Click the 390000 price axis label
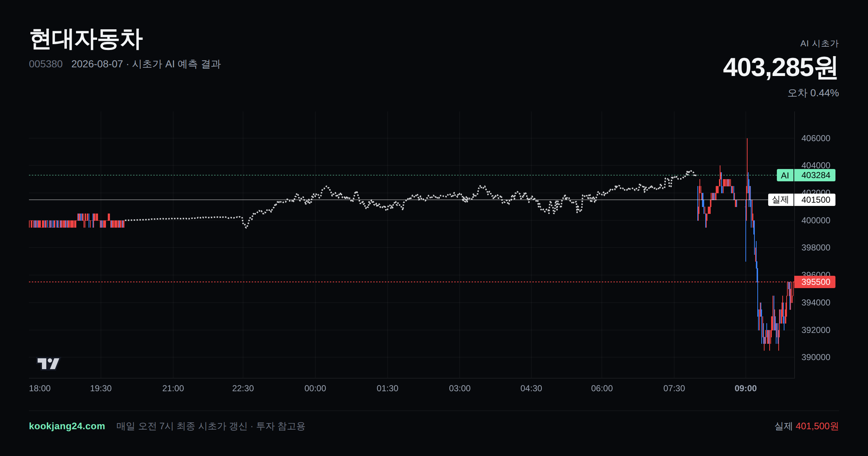The image size is (868, 456). (816, 357)
